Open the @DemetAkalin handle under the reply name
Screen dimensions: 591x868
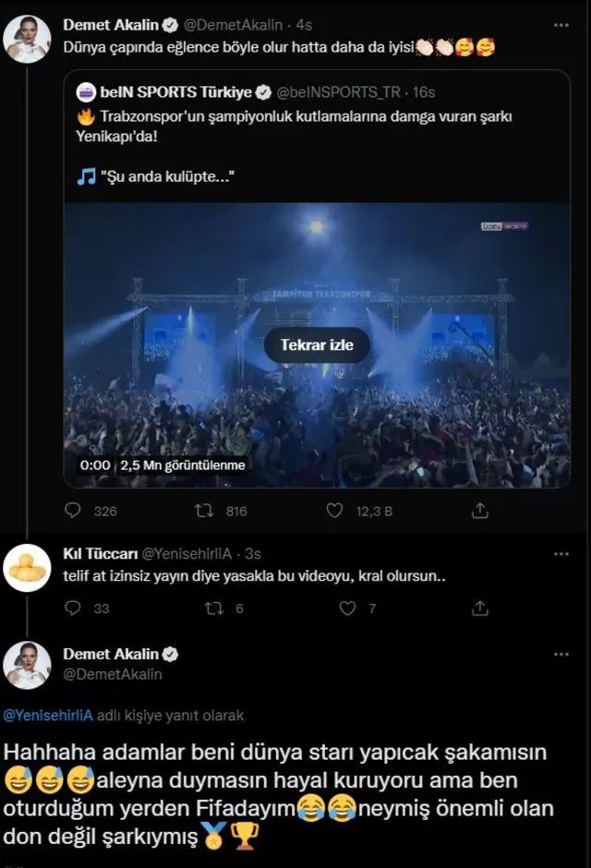pos(112,674)
